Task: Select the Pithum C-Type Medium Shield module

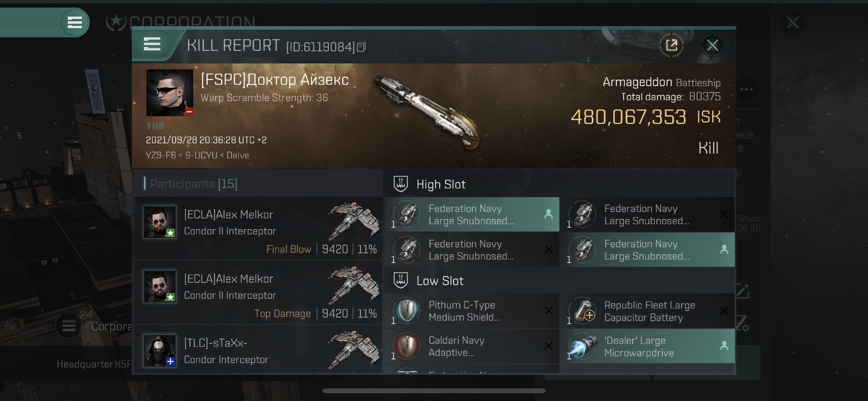Action: tap(472, 311)
